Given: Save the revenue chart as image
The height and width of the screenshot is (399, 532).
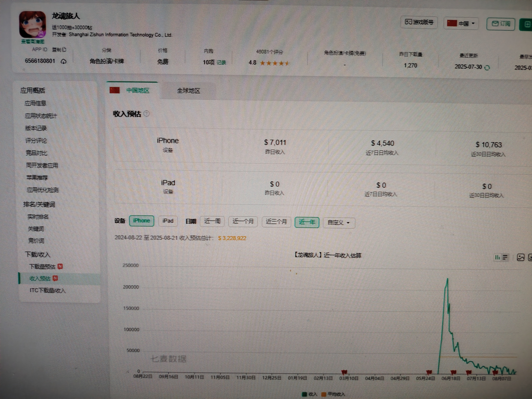Looking at the screenshot, I should click(x=520, y=258).
